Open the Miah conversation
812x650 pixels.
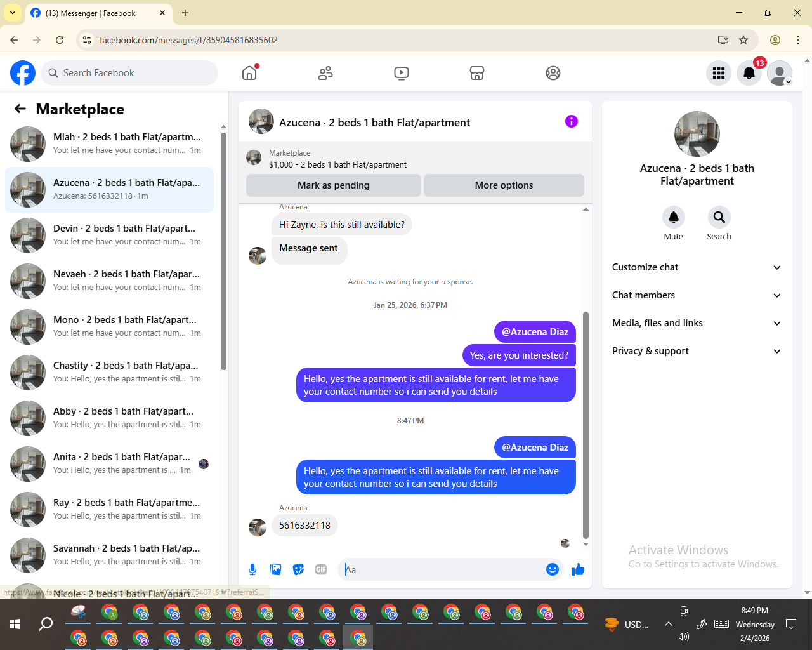click(x=109, y=144)
